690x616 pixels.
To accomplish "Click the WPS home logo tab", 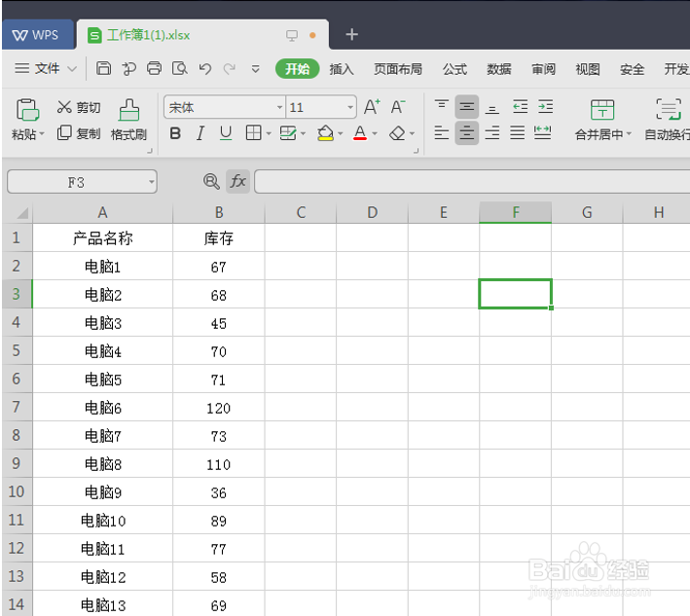I will tap(36, 35).
